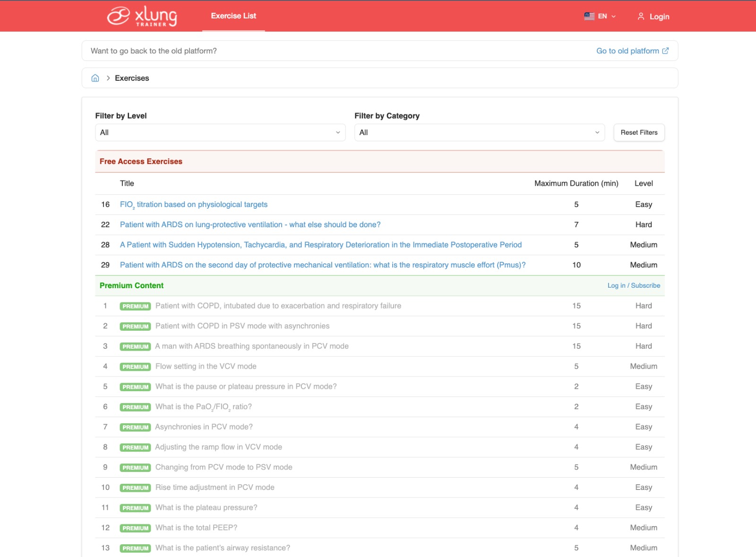Click the PREMIUM badge on Flow setting exercise

pyautogui.click(x=135, y=367)
